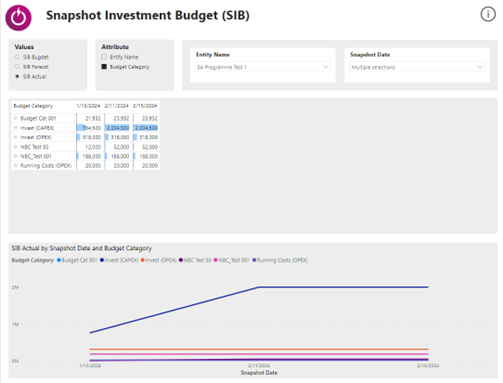Click the Invest (OPEX) legend color dot

pos(142,260)
